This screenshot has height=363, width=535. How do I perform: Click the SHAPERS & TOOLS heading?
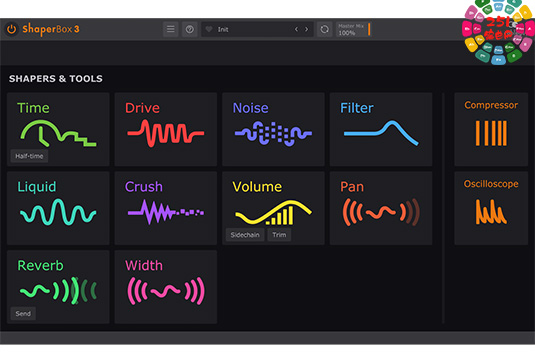(x=56, y=79)
